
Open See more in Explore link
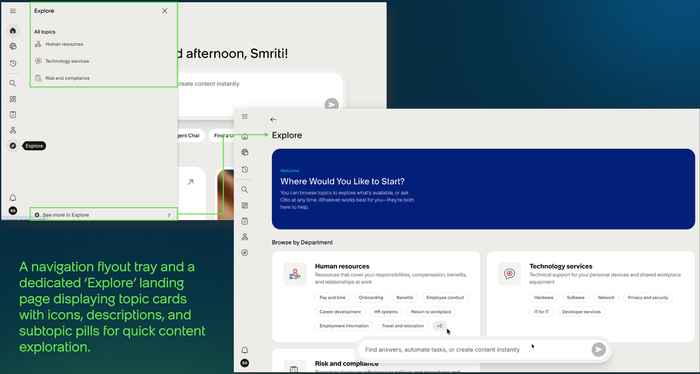(x=104, y=215)
